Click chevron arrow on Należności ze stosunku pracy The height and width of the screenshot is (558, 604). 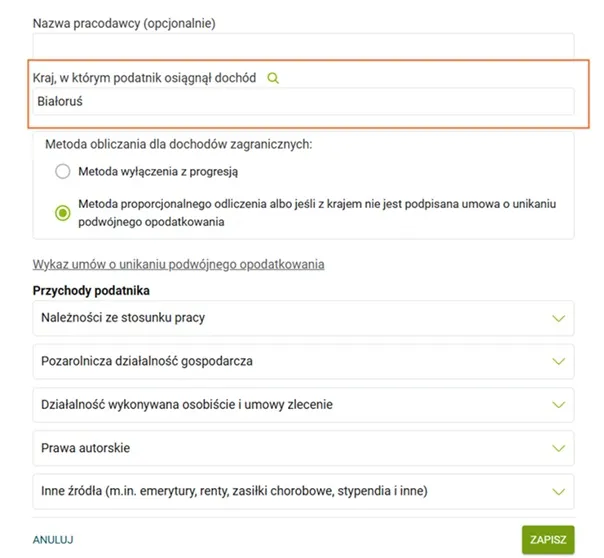[x=559, y=318]
